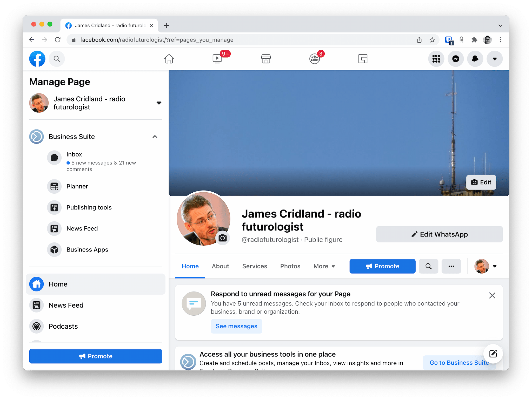Open the Groups icon with badge 3
532x400 pixels.
click(x=314, y=59)
